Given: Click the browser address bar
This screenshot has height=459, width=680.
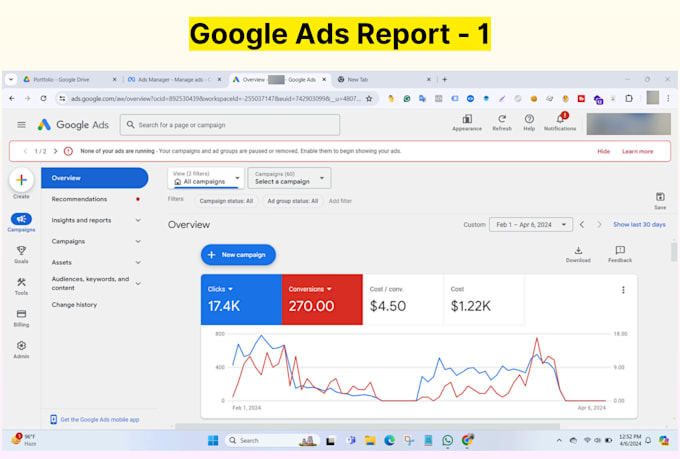Looking at the screenshot, I should (x=215, y=98).
